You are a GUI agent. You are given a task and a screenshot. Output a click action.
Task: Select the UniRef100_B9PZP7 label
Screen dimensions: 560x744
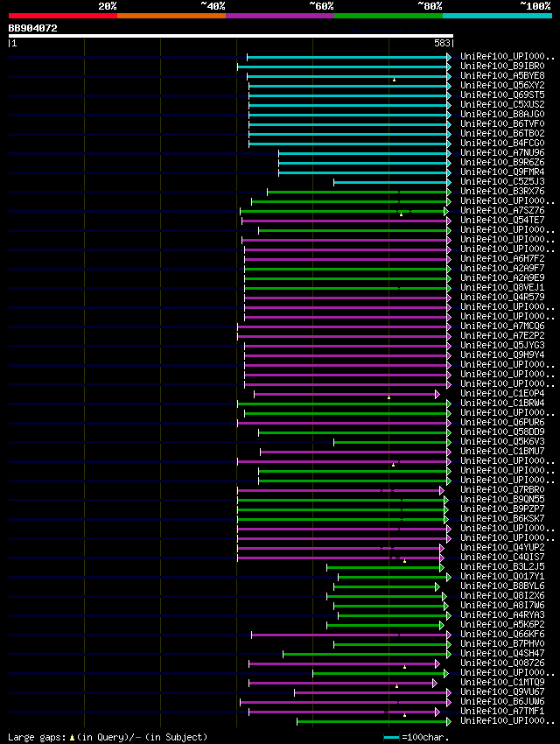coord(502,509)
